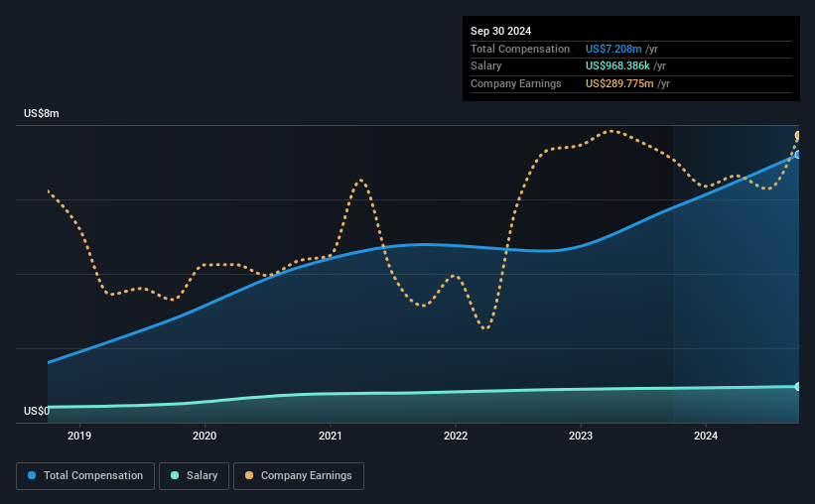Image resolution: width=815 pixels, height=504 pixels.
Task: Click the Salary label in tooltip
Action: pos(486,66)
